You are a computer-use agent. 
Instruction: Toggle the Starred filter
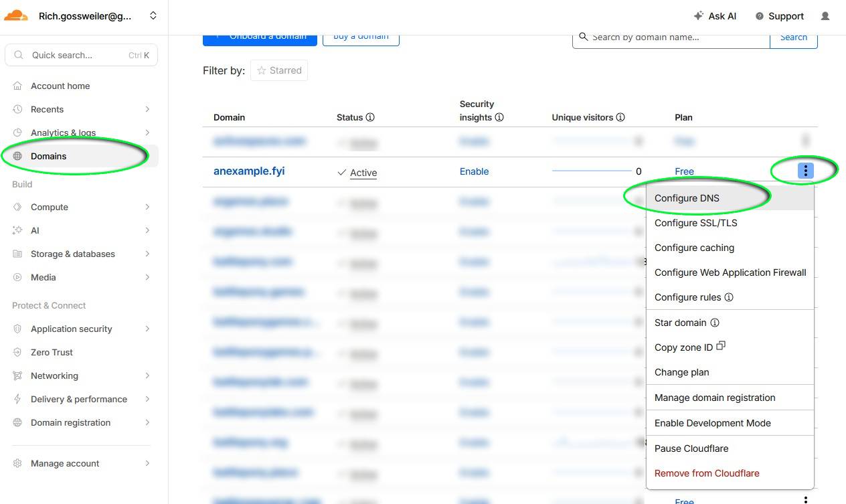(x=279, y=70)
